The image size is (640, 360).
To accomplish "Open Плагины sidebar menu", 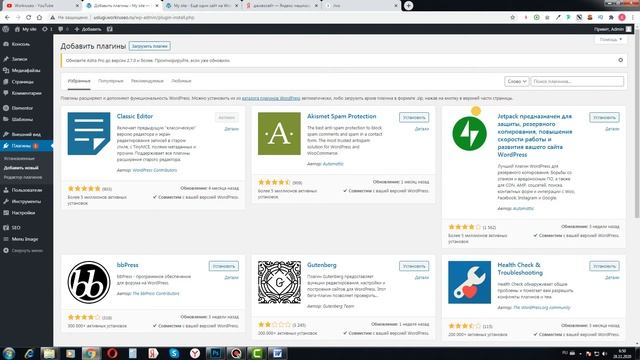I will (x=21, y=146).
